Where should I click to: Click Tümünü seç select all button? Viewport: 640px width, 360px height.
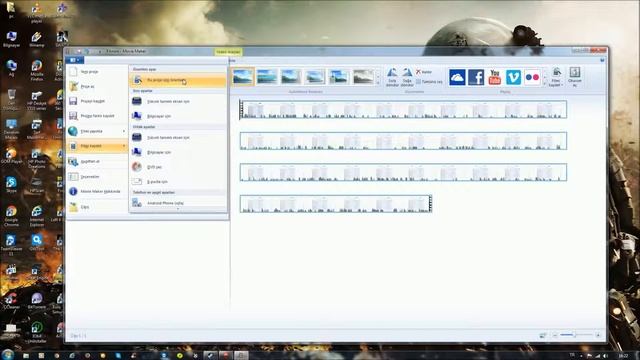click(429, 82)
